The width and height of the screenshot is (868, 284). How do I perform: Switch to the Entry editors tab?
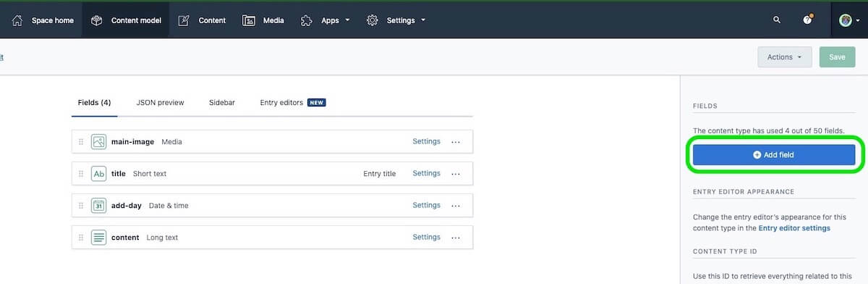click(x=293, y=103)
